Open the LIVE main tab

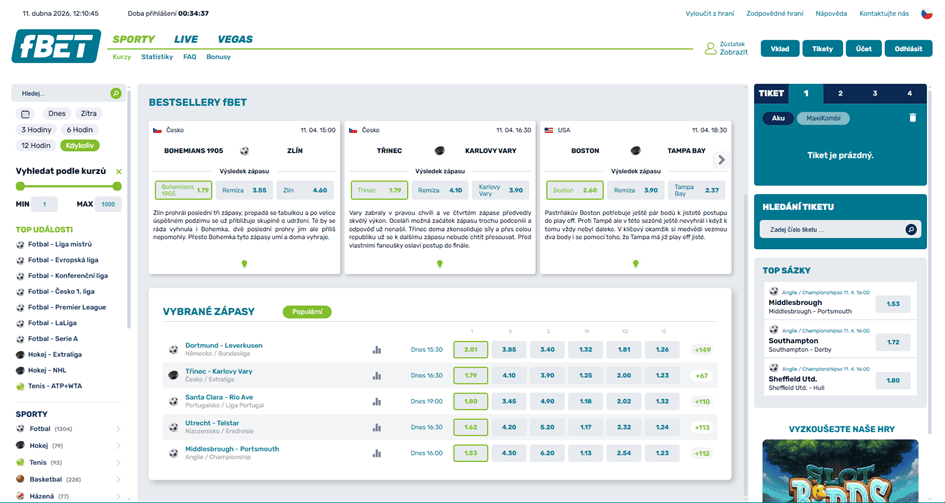click(186, 39)
